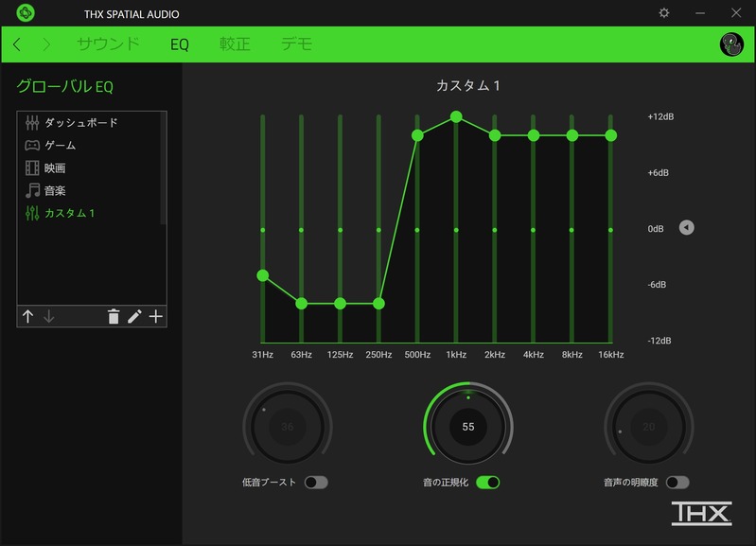Select ダッシュボード preset
The width and height of the screenshot is (756, 546).
click(89, 122)
